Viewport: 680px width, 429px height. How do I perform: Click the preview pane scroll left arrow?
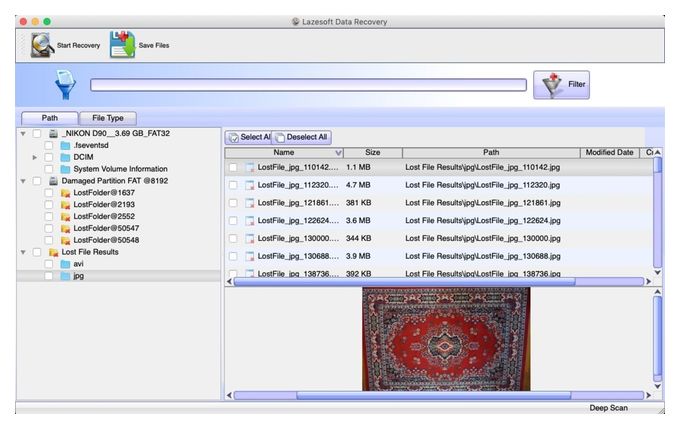229,395
